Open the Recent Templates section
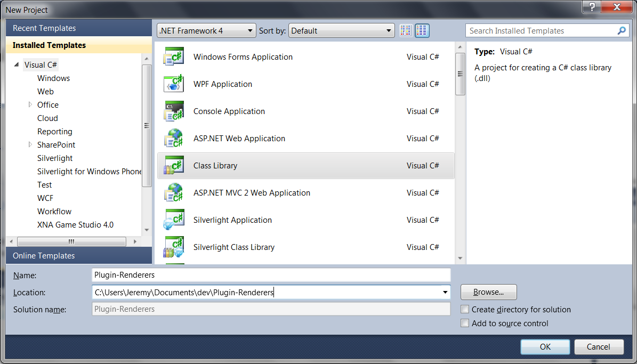The width and height of the screenshot is (637, 364). click(x=79, y=28)
